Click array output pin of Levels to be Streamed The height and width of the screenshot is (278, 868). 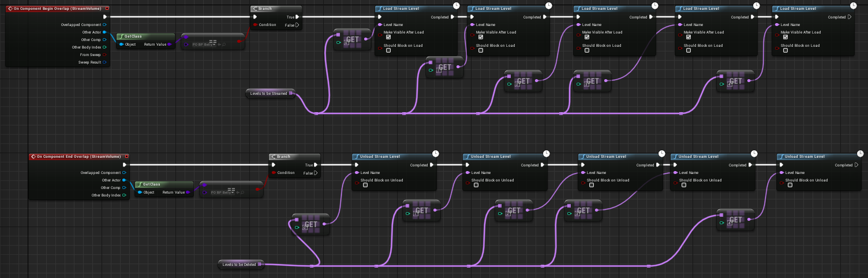point(290,93)
